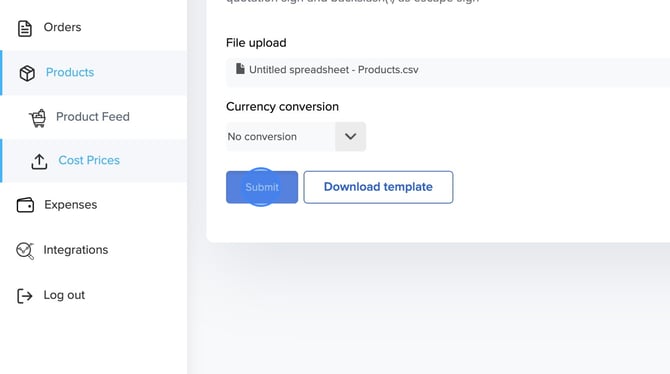Open the No conversion combo box
The width and height of the screenshot is (670, 374).
click(x=296, y=136)
